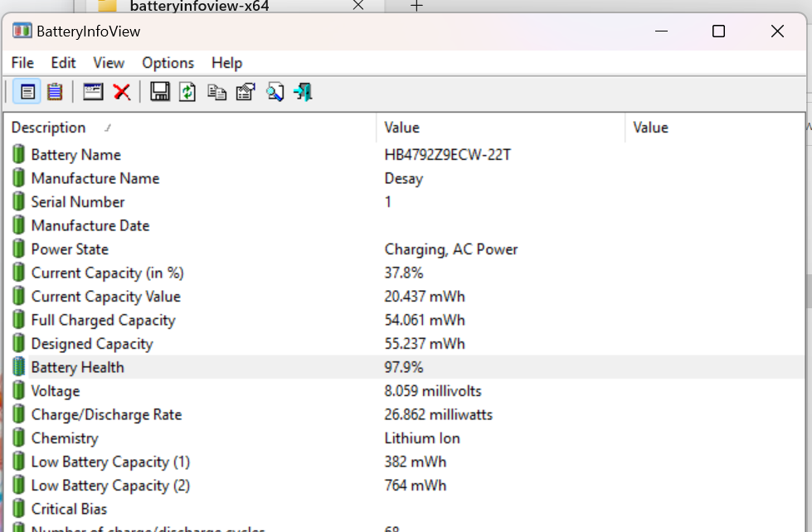812x532 pixels.
Task: Refresh battery data with green arrows icon
Action: pos(187,92)
